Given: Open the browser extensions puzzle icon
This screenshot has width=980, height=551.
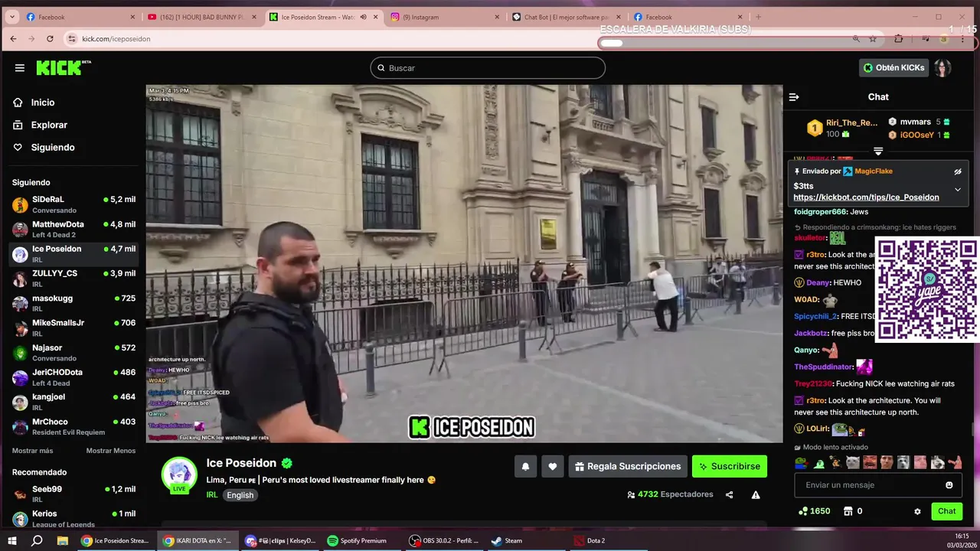Looking at the screenshot, I should [899, 39].
